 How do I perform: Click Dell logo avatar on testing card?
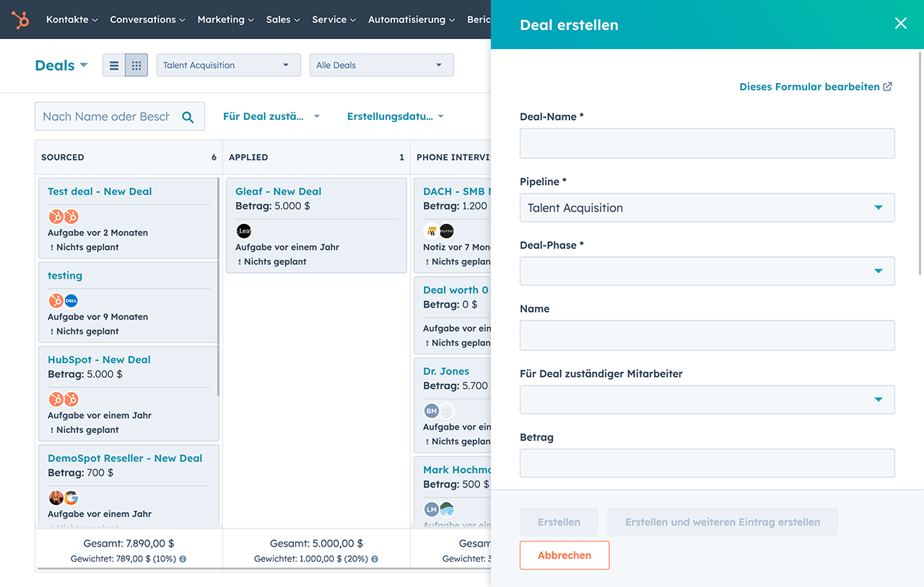pos(71,300)
